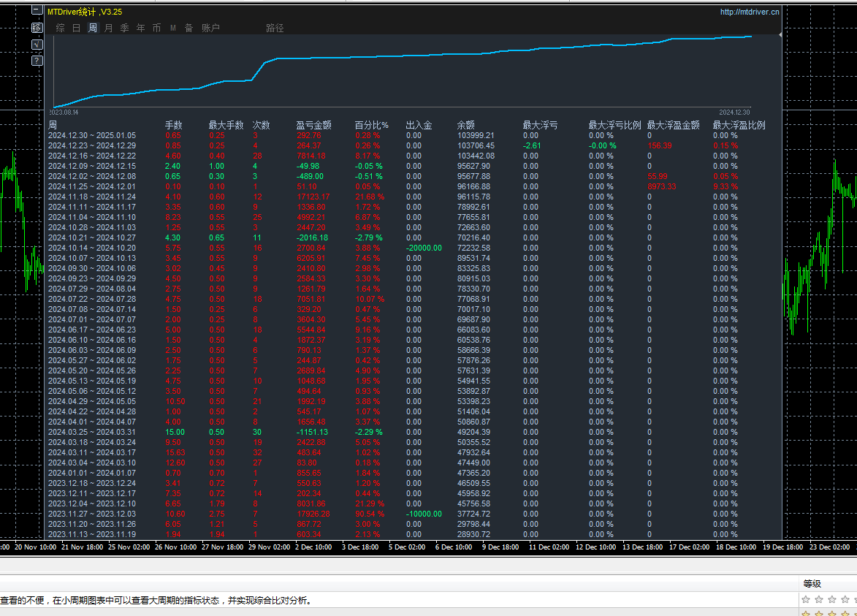
Task: Toggle the √ checkmark icon
Action: click(37, 45)
